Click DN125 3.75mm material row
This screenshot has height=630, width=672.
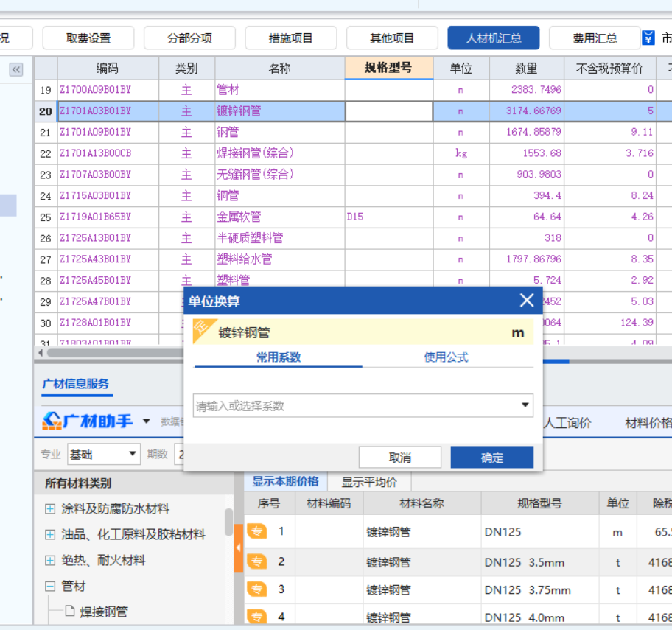pos(458,590)
